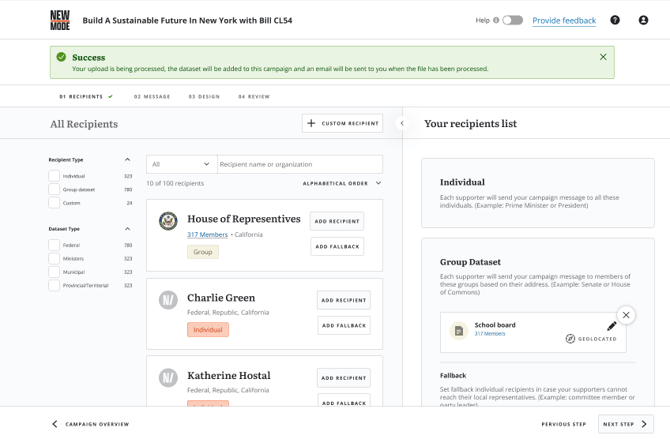The width and height of the screenshot is (670, 439).
Task: Open the Alphabetical Order sort dropdown
Action: point(342,184)
